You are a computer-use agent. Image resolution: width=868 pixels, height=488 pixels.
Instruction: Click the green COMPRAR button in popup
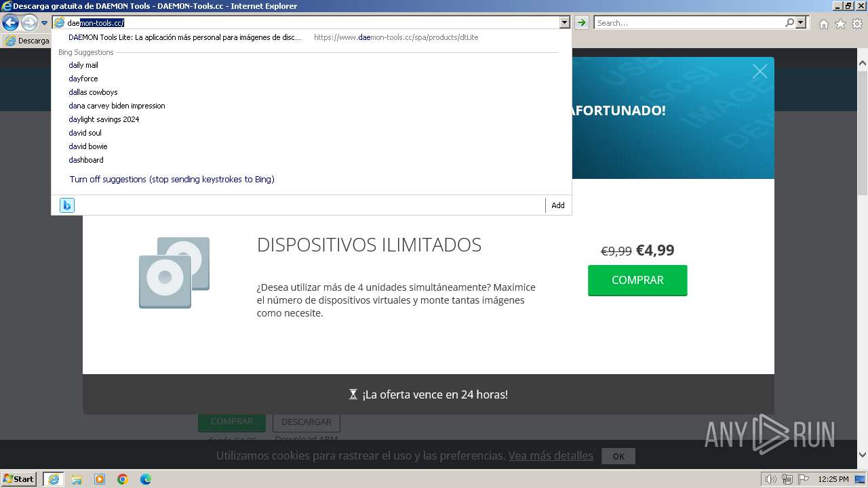637,280
